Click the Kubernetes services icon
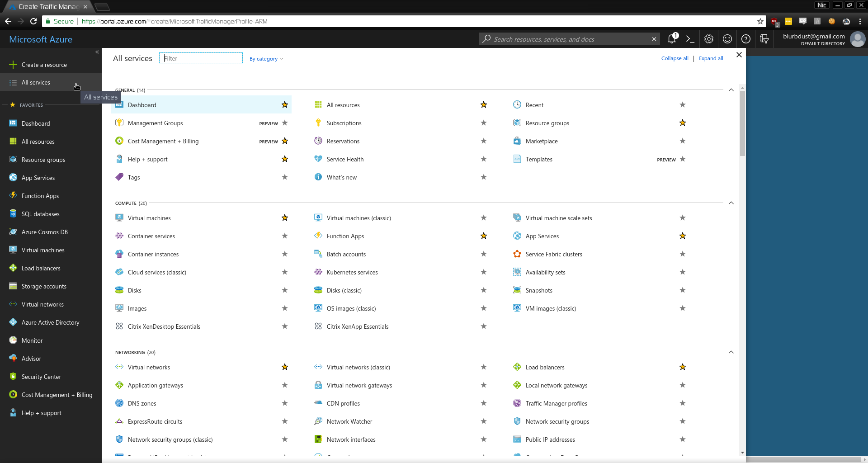868x463 pixels. click(318, 272)
